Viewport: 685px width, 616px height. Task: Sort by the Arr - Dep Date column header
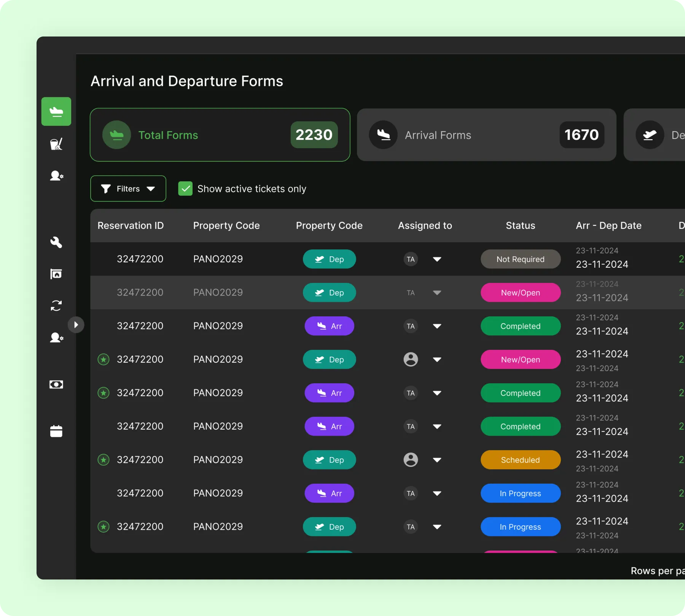[x=609, y=225]
